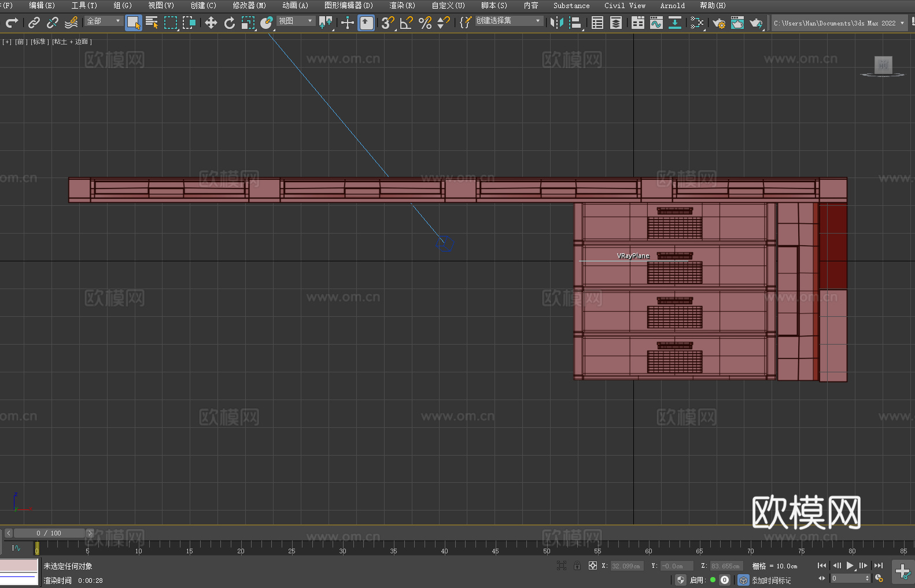Open Edit Named Selection Sets icon
The height and width of the screenshot is (588, 915).
tap(465, 23)
